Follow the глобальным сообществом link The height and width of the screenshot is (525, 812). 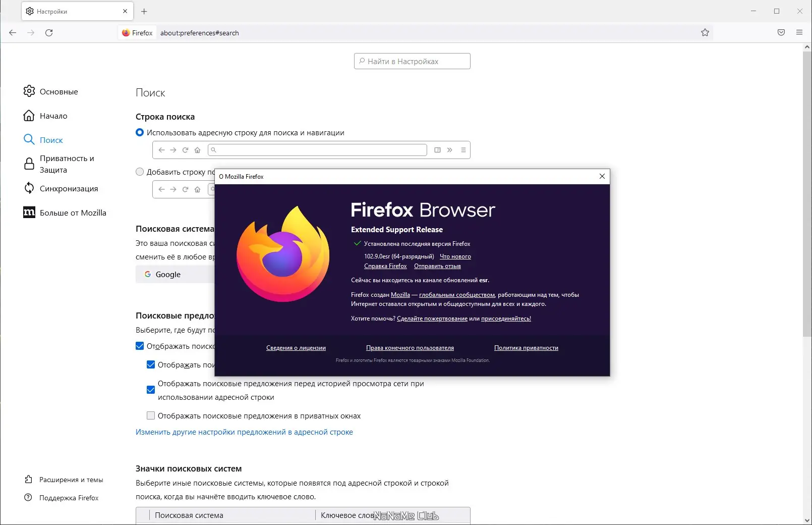pos(457,295)
